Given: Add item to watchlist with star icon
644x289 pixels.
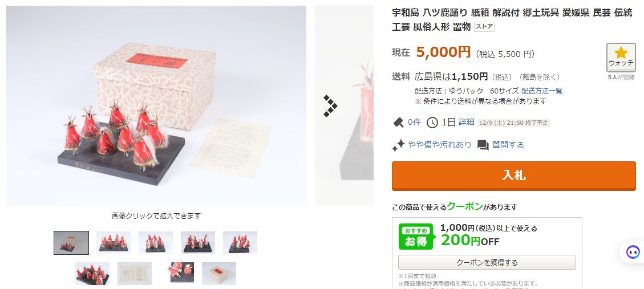Looking at the screenshot, I should click(x=621, y=58).
